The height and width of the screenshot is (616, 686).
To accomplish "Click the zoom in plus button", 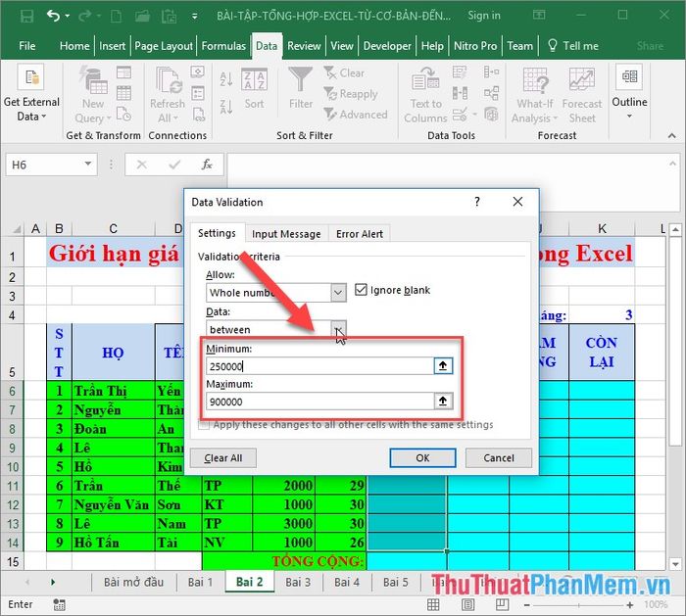I will tap(629, 605).
